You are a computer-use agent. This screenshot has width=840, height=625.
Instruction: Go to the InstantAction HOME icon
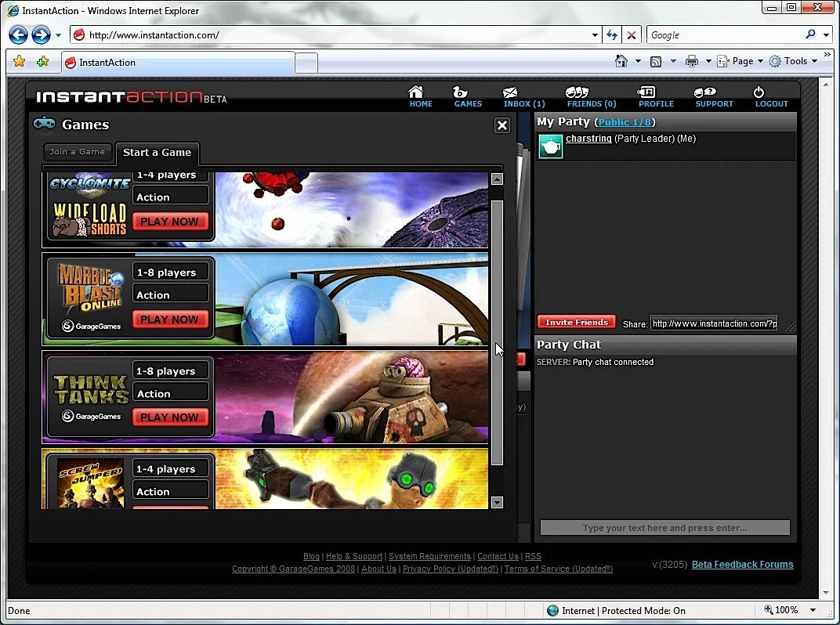416,92
